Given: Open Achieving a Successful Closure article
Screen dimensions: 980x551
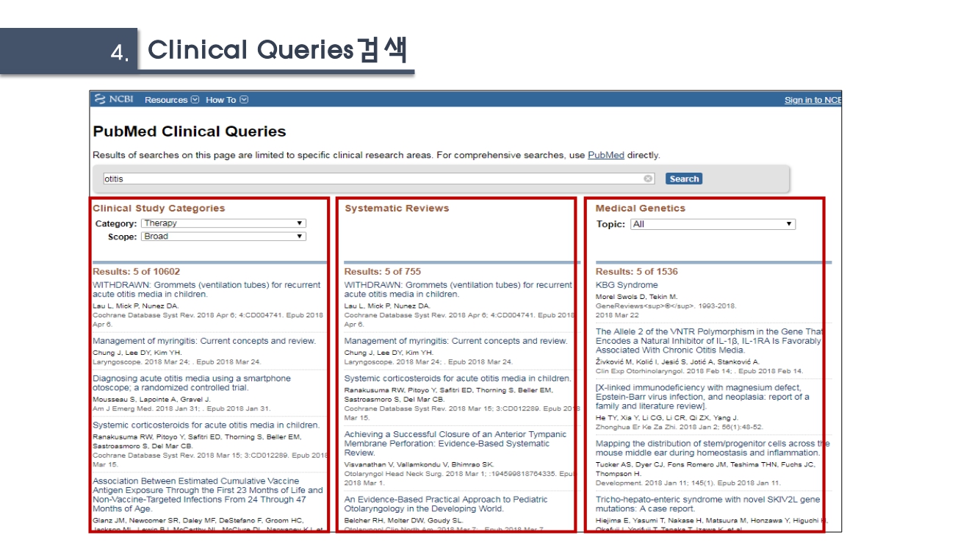Looking at the screenshot, I should 455,444.
